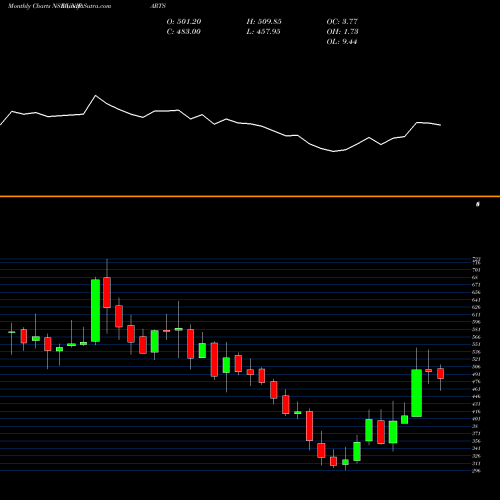
Task: Click the 371 price axis label
Action: point(476,434)
